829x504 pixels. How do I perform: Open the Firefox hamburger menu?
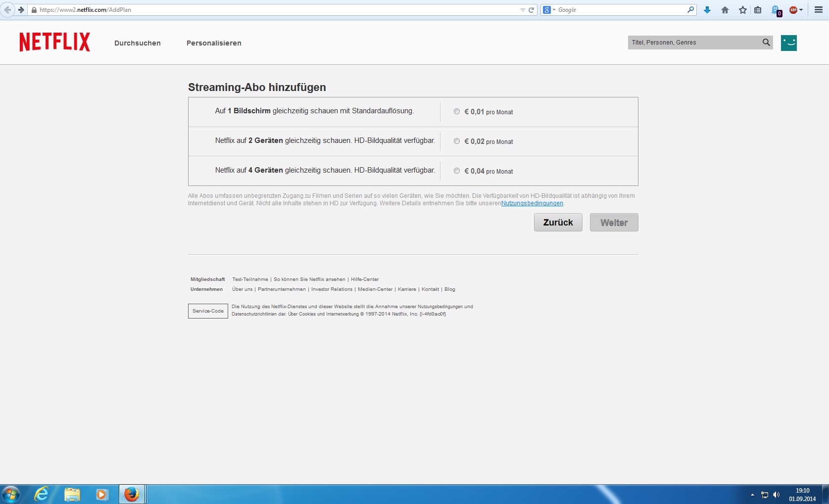[x=819, y=10]
